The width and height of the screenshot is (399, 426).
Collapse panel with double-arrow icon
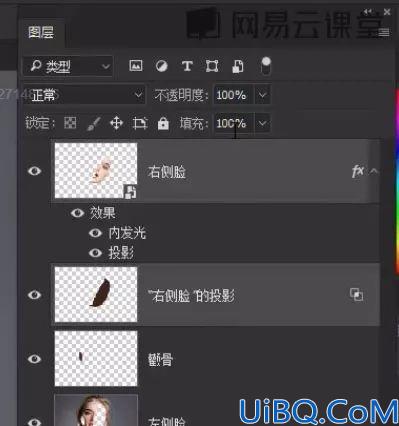click(x=368, y=12)
